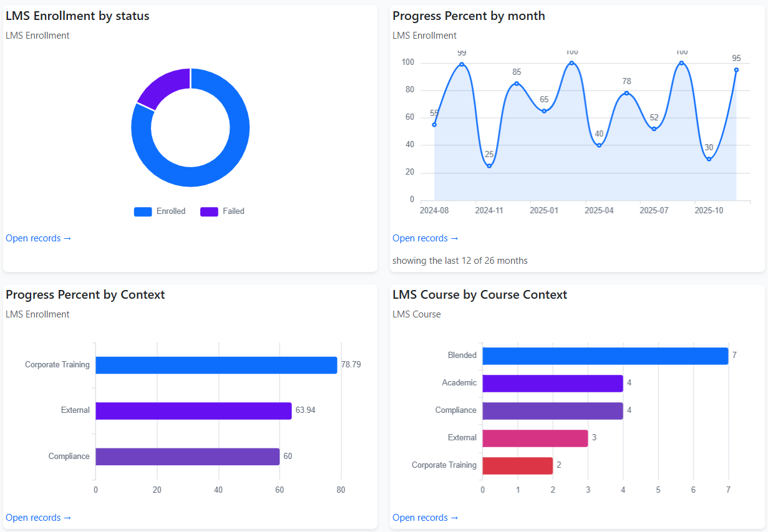Click the External course bar showing 3

coord(535,438)
